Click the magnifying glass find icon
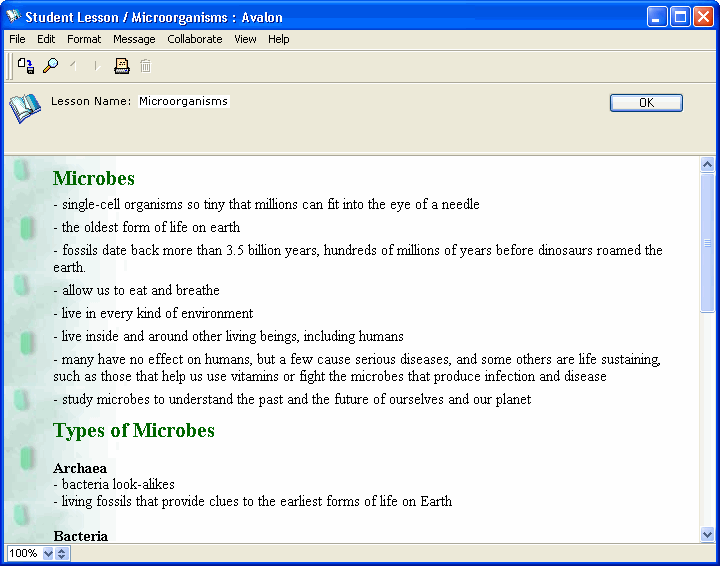The width and height of the screenshot is (720, 566). point(50,66)
